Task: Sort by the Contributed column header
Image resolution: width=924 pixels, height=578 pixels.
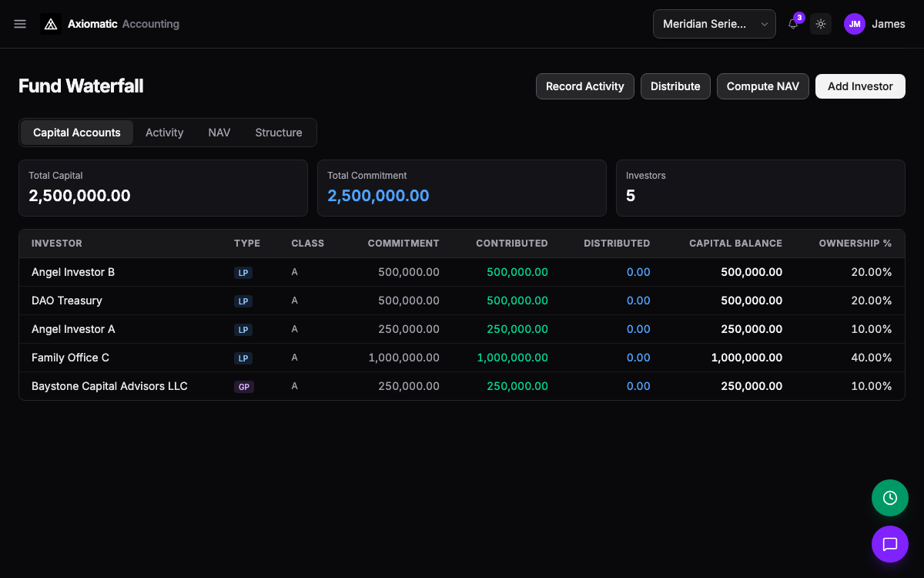Action: (x=512, y=244)
